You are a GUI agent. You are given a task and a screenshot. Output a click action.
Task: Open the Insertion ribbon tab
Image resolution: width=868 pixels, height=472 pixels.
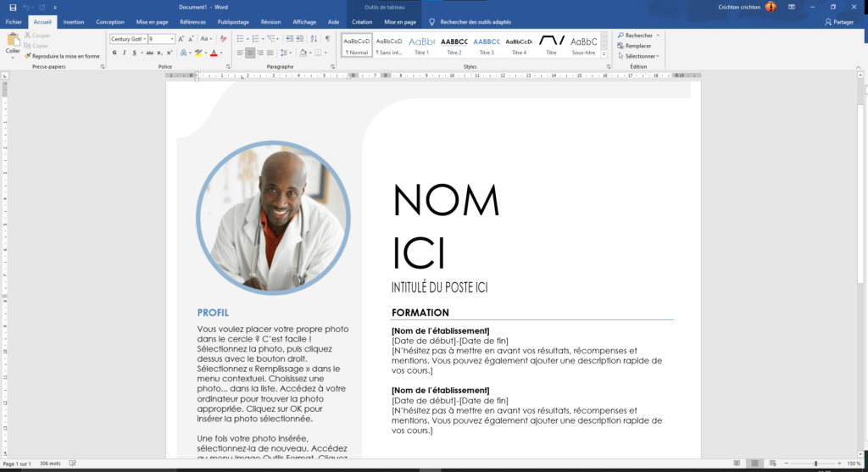(x=74, y=22)
